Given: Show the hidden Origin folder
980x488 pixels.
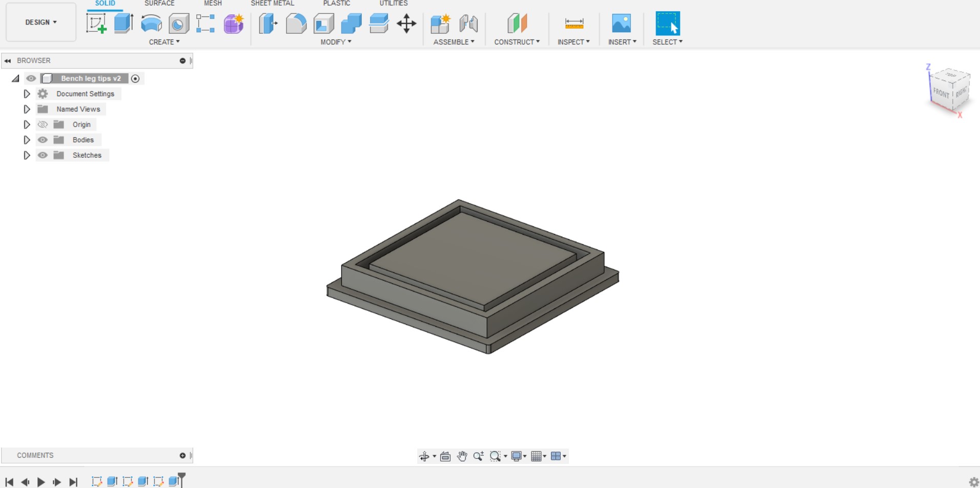Looking at the screenshot, I should click(43, 124).
